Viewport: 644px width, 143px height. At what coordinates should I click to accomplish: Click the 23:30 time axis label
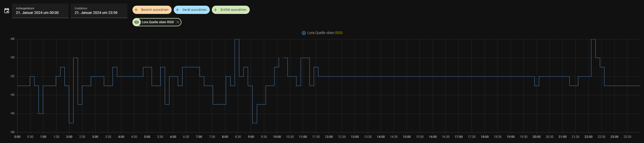click(627, 137)
